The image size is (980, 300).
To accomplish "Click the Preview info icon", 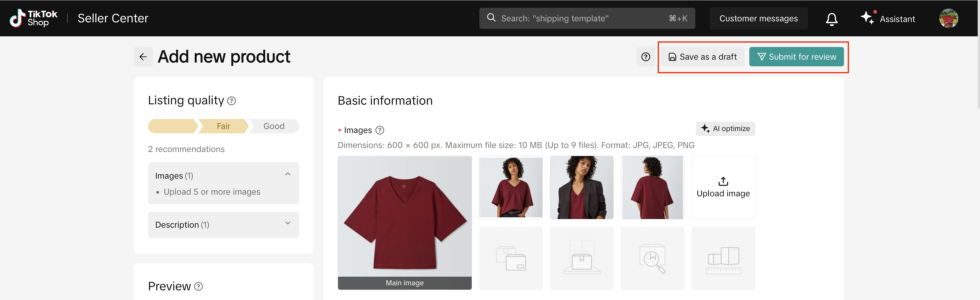I will (198, 286).
